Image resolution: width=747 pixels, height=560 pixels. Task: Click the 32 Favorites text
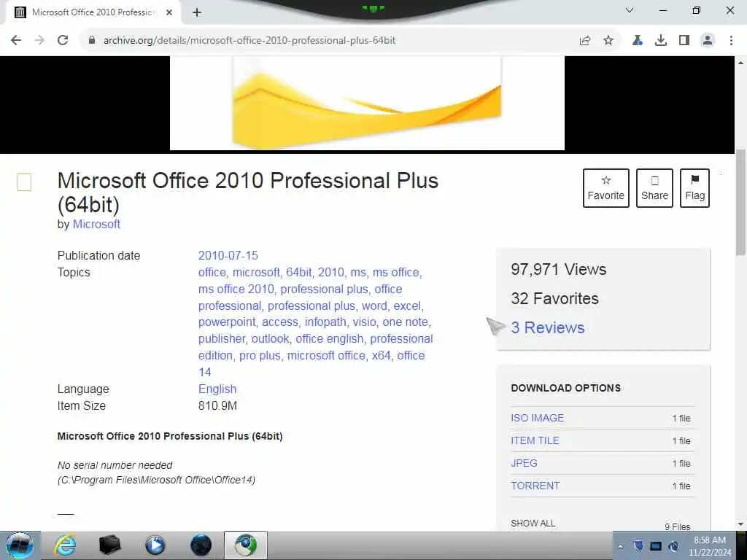point(554,298)
